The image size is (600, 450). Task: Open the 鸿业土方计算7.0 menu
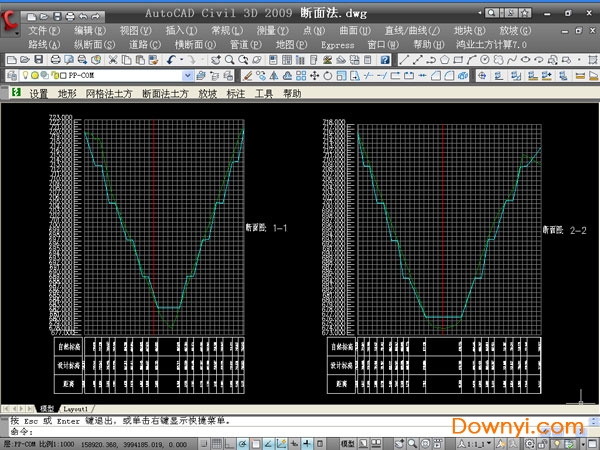[x=491, y=45]
